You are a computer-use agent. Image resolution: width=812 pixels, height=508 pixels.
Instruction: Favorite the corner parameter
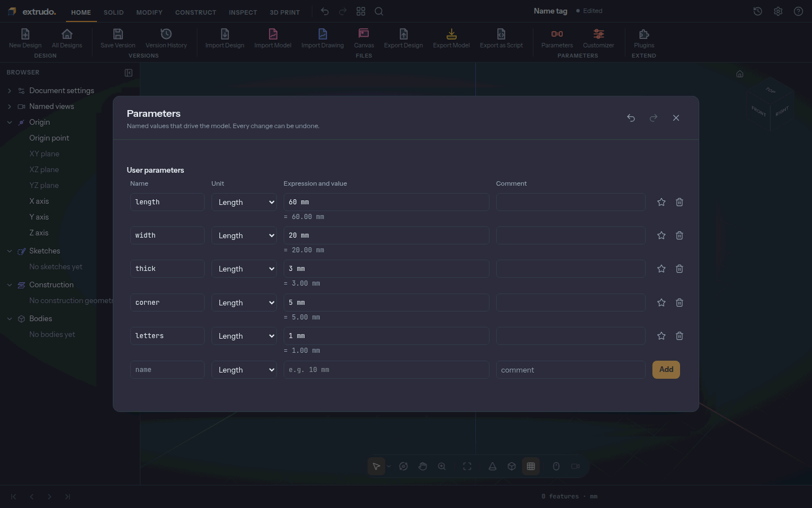661,303
